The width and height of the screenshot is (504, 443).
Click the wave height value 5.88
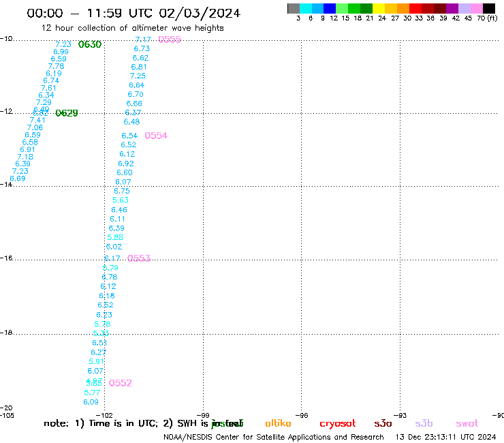[x=115, y=237]
